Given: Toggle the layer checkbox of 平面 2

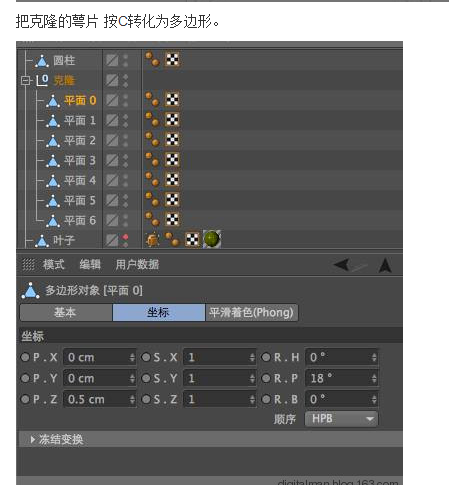Looking at the screenshot, I should click(x=112, y=140).
